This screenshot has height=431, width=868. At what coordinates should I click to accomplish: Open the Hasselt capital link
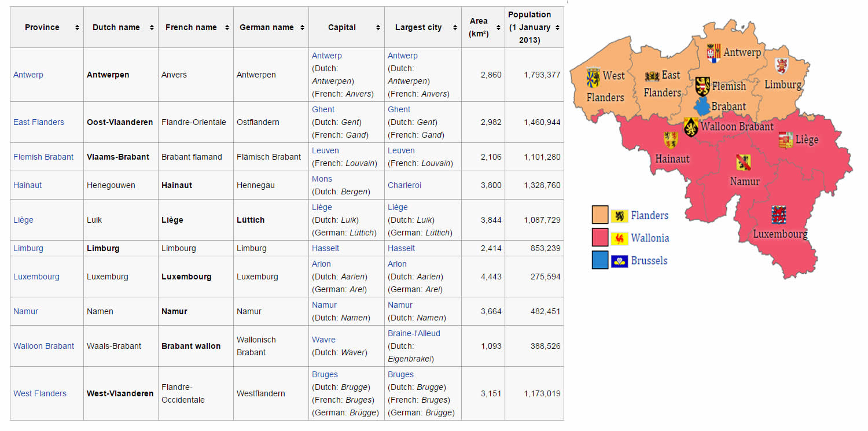pos(325,248)
